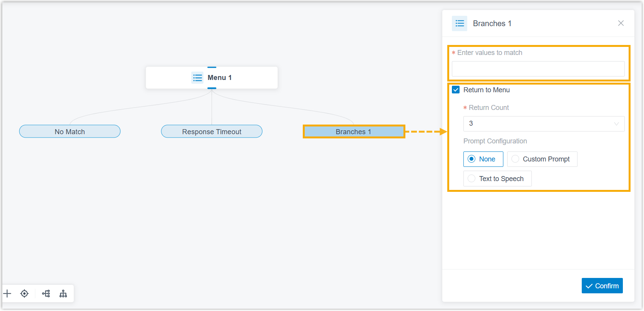Select the Branches 1 node
The image size is (644, 311).
[354, 131]
